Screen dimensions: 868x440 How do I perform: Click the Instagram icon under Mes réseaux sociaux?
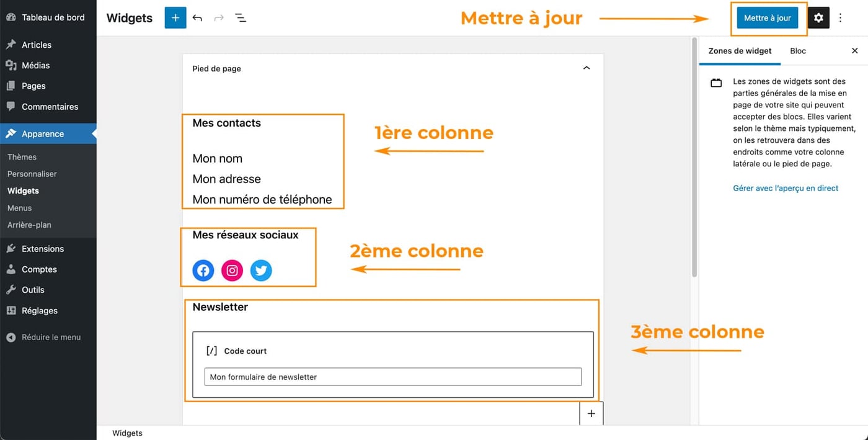pos(232,270)
